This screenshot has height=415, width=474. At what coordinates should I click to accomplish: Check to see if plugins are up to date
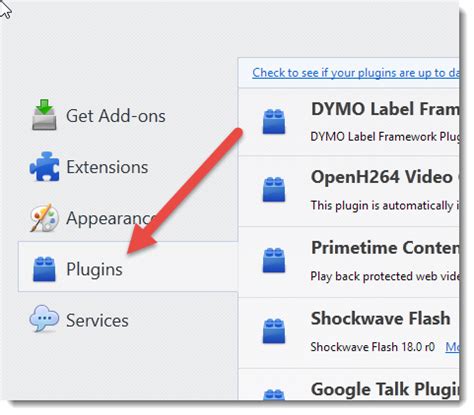355,73
